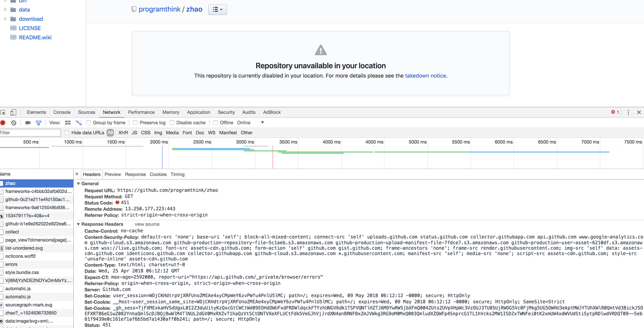Click the repository icon beside programthink
Screen dimensions: 644x328
tap(134, 9)
